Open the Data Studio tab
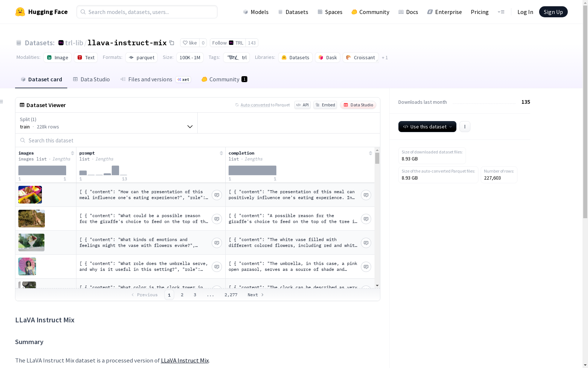Screen dimensions: 588x368 click(x=91, y=79)
